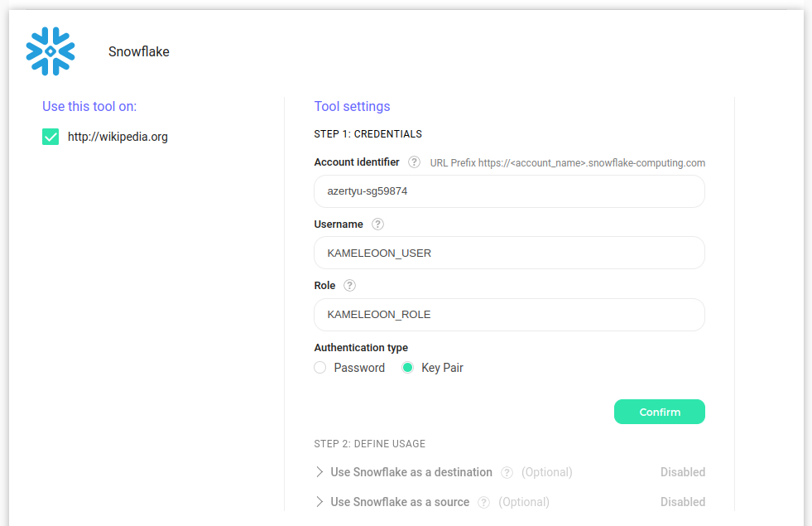The height and width of the screenshot is (526, 812).
Task: Click Disabled status for source usage
Action: click(682, 502)
